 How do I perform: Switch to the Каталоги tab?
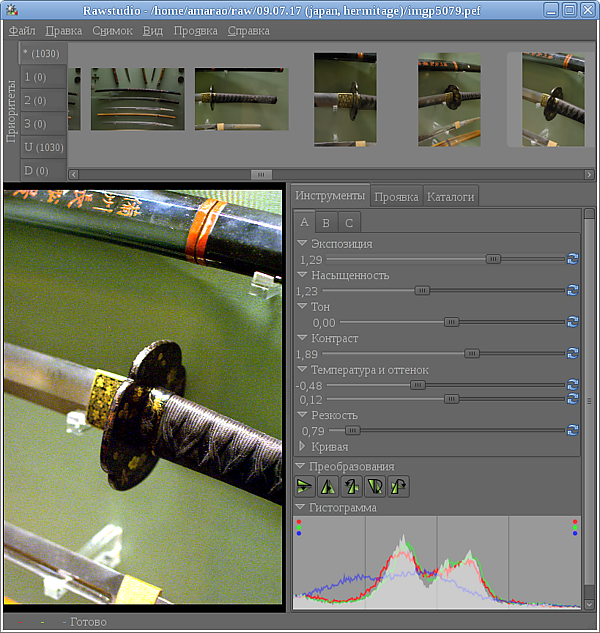(450, 197)
